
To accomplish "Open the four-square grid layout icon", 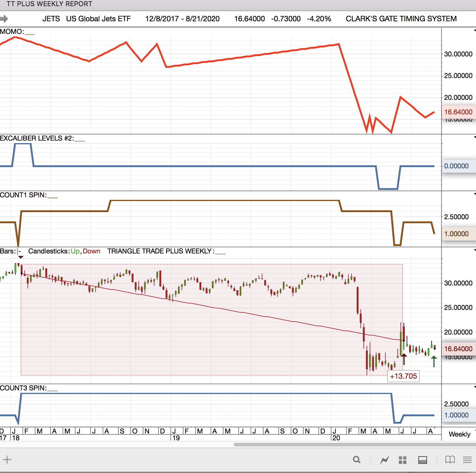I will click(403, 460).
